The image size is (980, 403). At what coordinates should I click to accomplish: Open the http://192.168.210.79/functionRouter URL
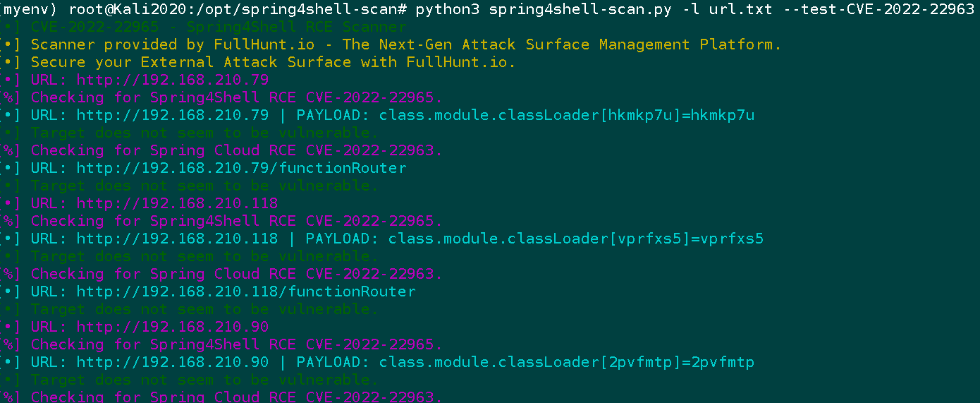click(x=242, y=168)
